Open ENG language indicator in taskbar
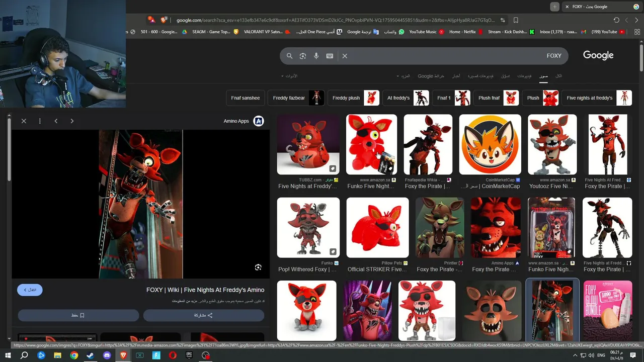This screenshot has width=644, height=362. (x=601, y=355)
